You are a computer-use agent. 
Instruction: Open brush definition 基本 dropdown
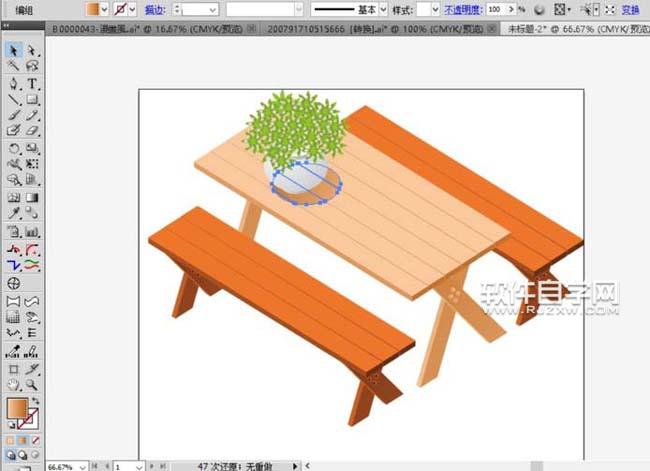pyautogui.click(x=383, y=9)
